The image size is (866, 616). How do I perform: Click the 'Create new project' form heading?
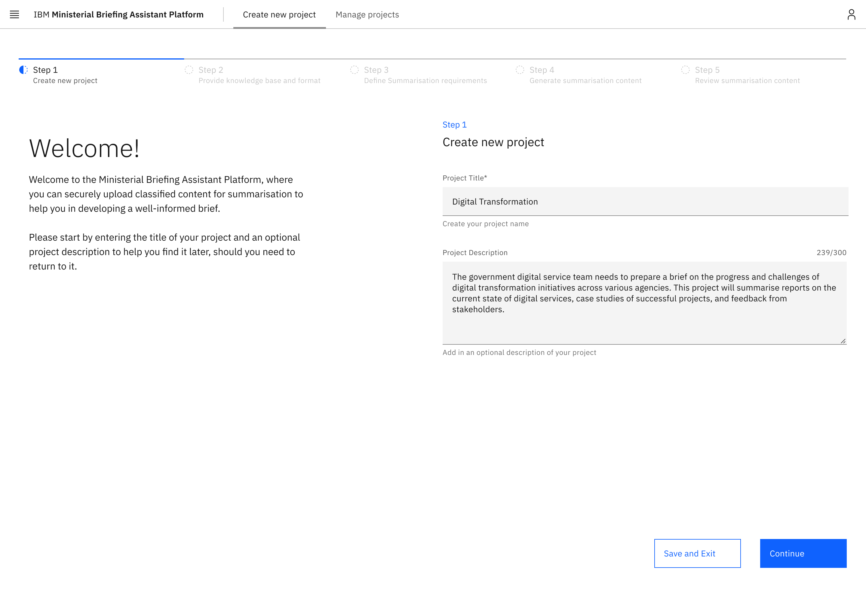click(x=493, y=142)
